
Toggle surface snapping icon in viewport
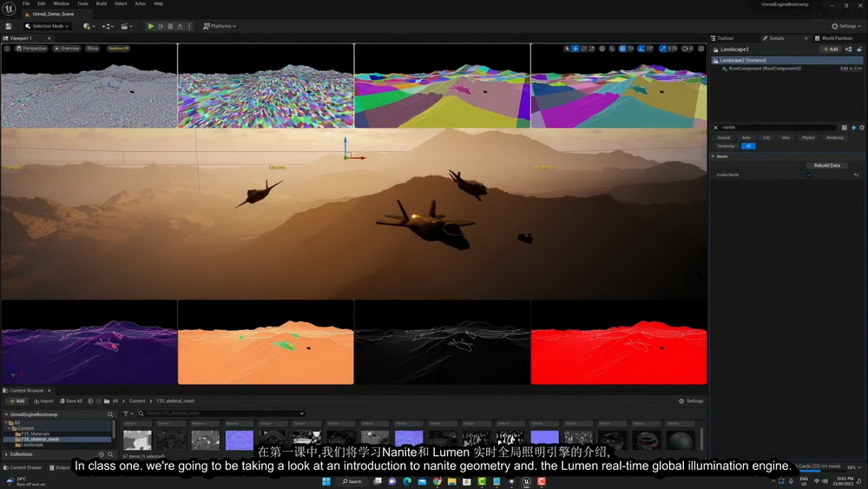click(612, 49)
